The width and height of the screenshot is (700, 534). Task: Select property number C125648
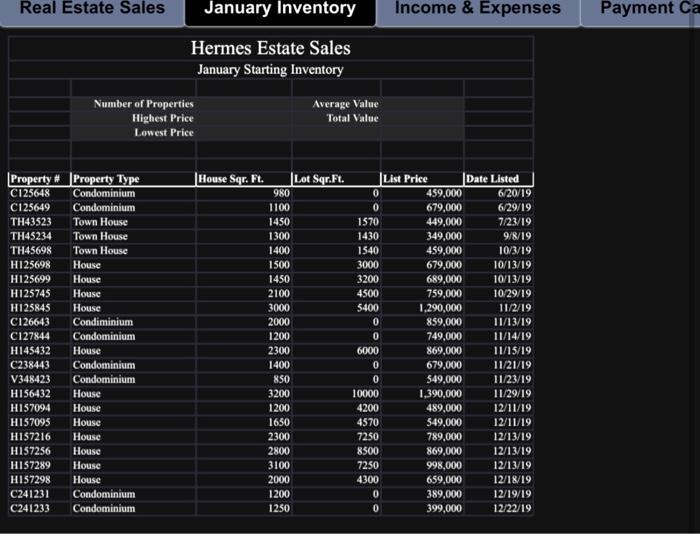[x=39, y=193]
